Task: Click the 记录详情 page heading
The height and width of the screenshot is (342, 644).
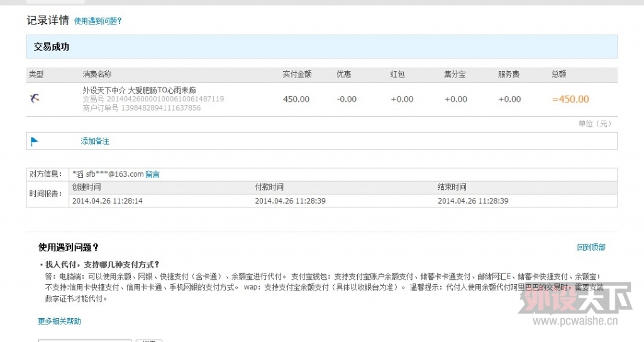Action: (x=48, y=20)
